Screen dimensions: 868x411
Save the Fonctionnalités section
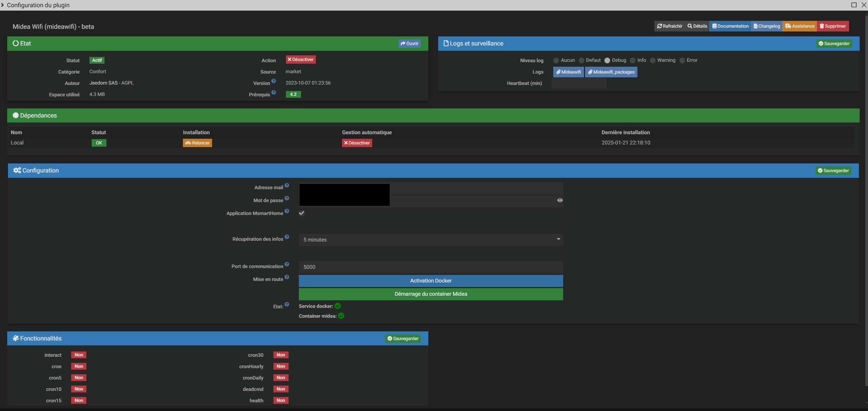coord(403,339)
